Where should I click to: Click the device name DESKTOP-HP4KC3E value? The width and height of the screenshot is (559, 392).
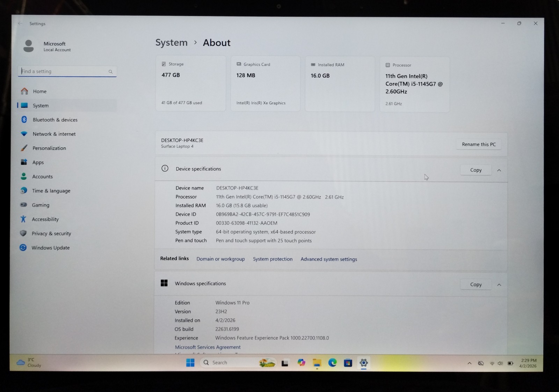pos(237,188)
